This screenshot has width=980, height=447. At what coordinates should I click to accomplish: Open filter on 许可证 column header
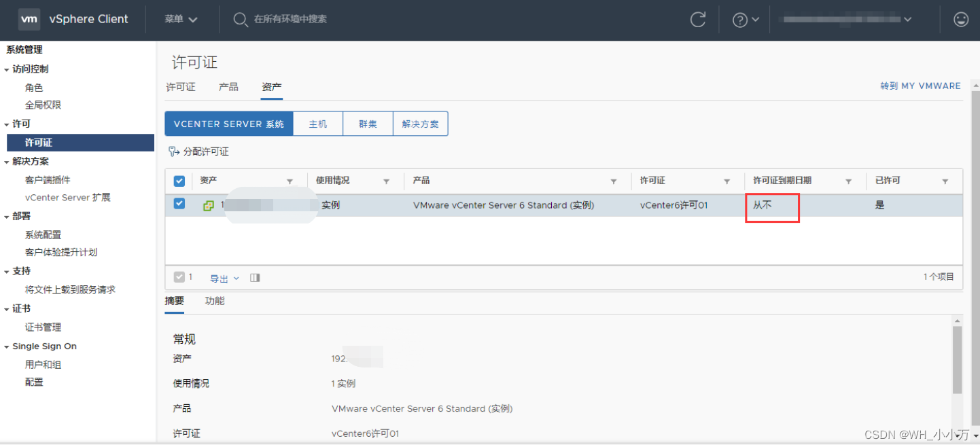pyautogui.click(x=727, y=181)
